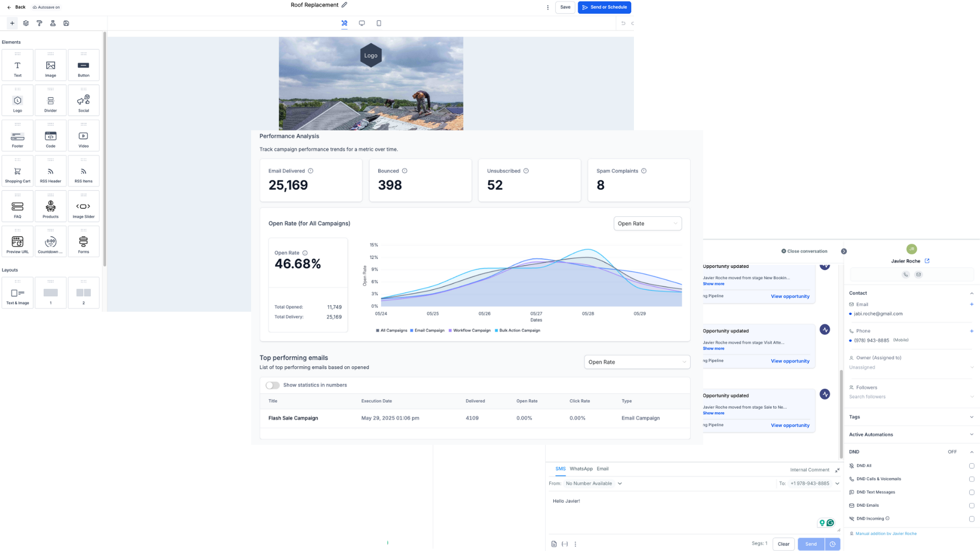Open the layers icon in toolbar

[x=26, y=23]
